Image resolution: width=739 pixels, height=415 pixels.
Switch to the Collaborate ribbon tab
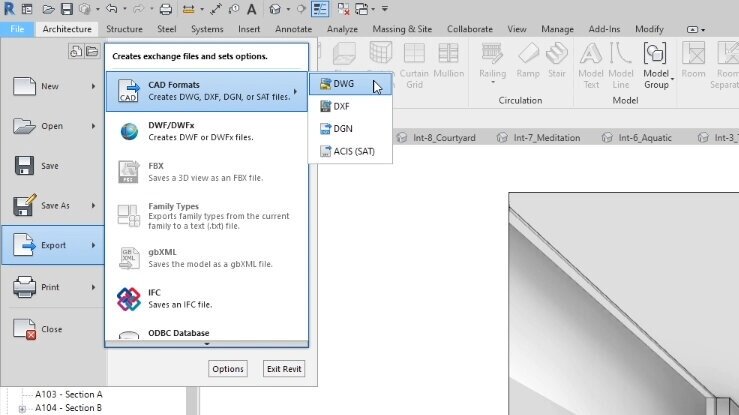(470, 29)
